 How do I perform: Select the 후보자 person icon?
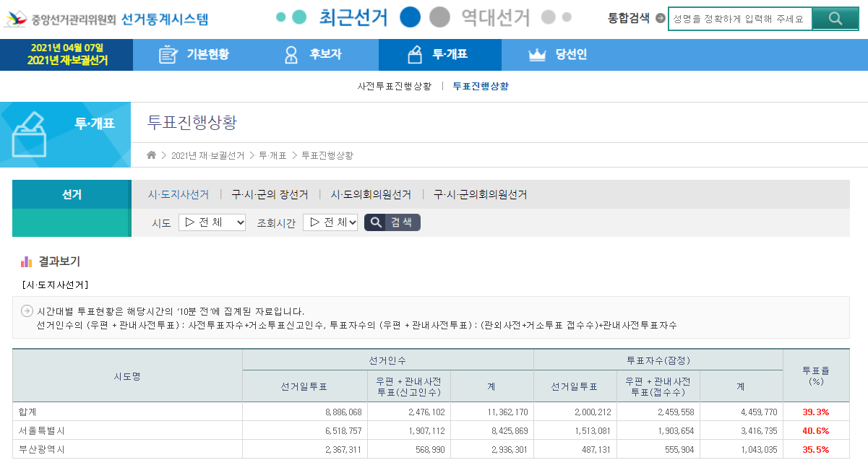click(x=291, y=54)
